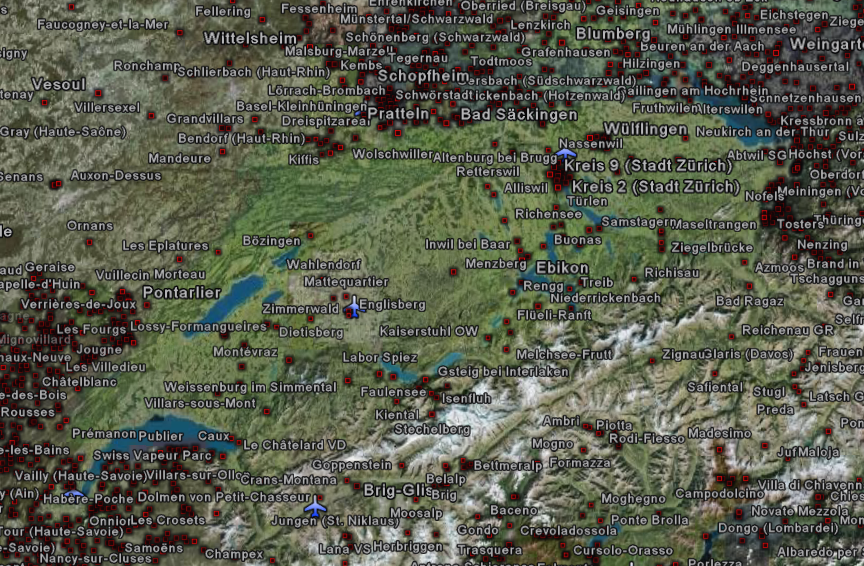Select the Ponte Brolla label
This screenshot has width=864, height=566.
tap(650, 520)
